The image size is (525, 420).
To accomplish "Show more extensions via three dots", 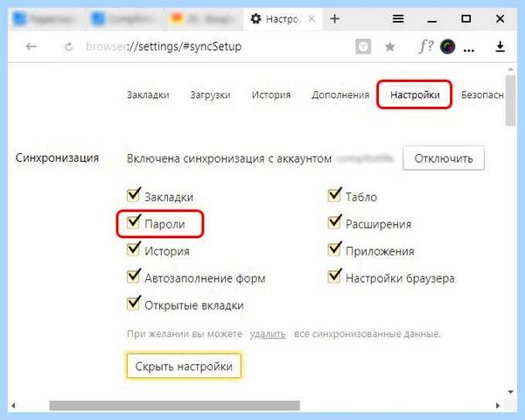I will 469,51.
